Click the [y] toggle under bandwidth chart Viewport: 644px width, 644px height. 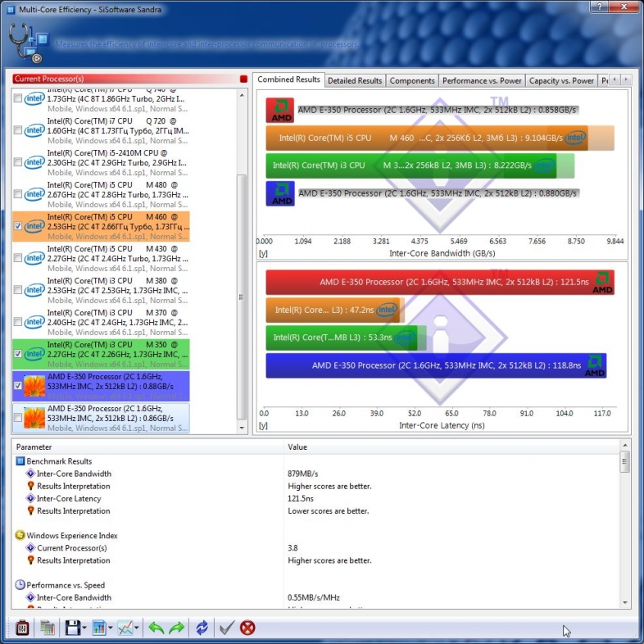(x=263, y=253)
